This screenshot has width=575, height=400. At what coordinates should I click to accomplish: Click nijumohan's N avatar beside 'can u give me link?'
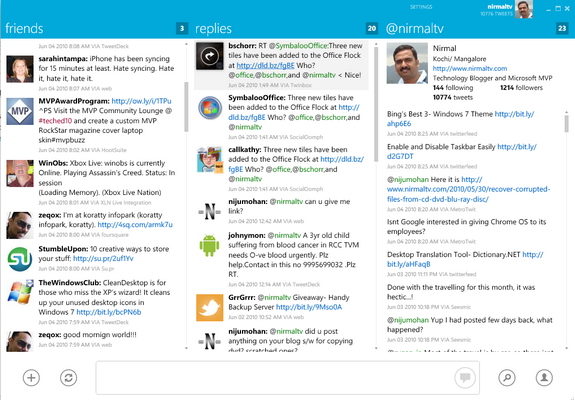tap(209, 212)
